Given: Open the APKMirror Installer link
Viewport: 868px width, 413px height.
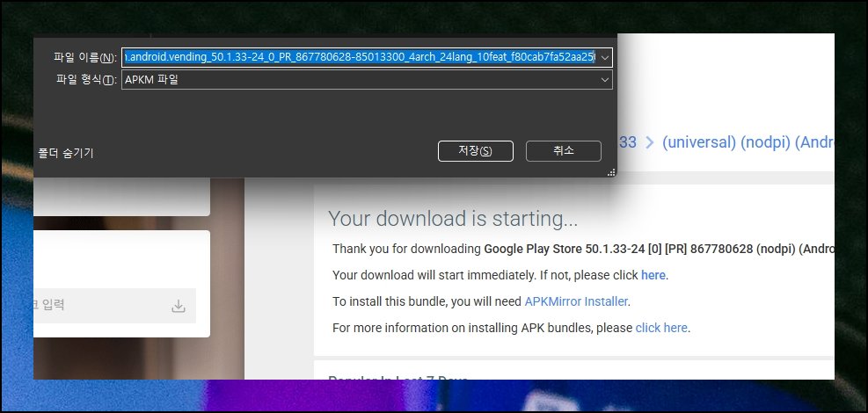Looking at the screenshot, I should coord(576,301).
